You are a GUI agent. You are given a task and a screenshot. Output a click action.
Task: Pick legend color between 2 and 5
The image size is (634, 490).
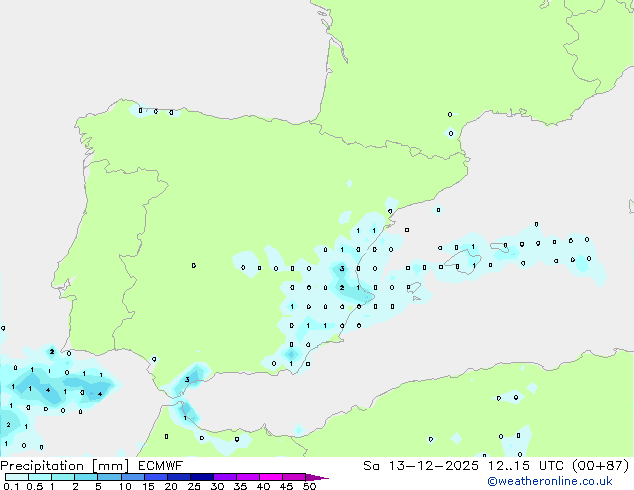(86, 477)
